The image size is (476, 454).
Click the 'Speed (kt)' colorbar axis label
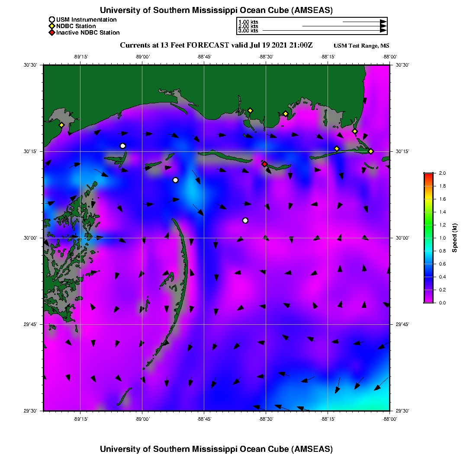pos(454,238)
